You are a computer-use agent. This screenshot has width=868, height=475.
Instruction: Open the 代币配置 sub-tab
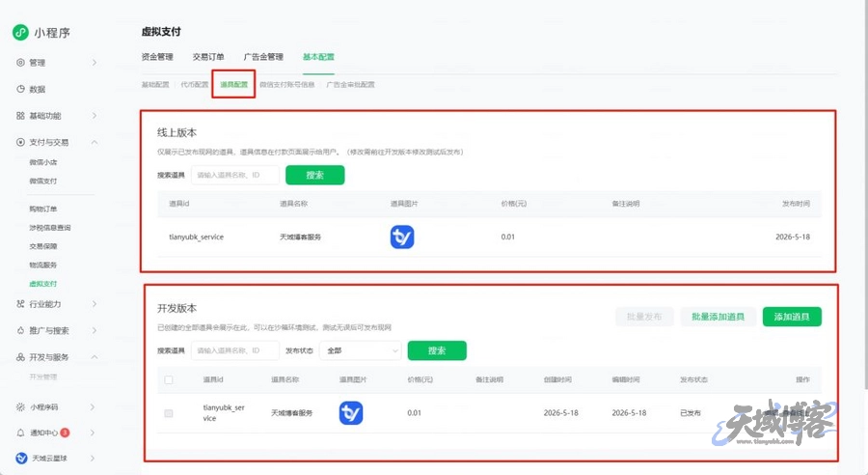coord(195,84)
